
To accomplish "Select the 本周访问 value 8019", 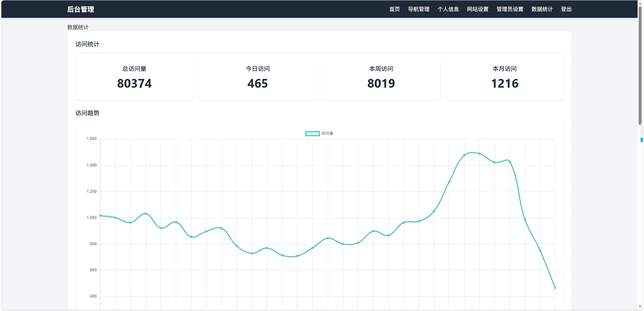I will pyautogui.click(x=381, y=83).
